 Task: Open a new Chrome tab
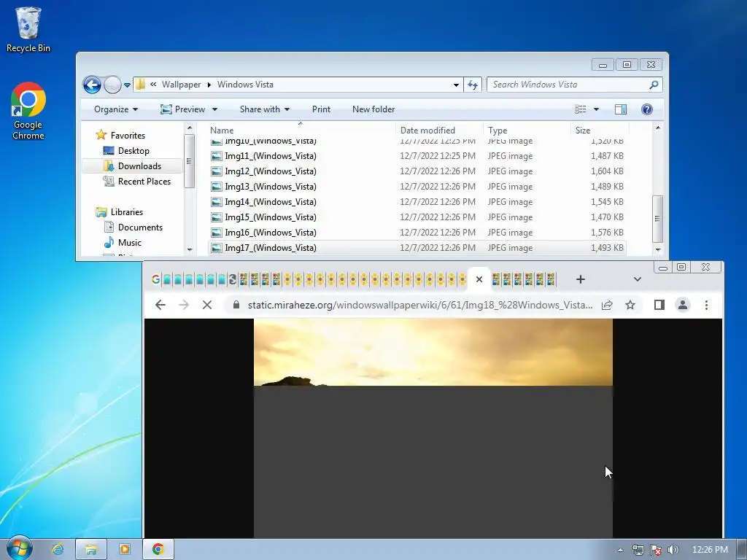tap(580, 279)
